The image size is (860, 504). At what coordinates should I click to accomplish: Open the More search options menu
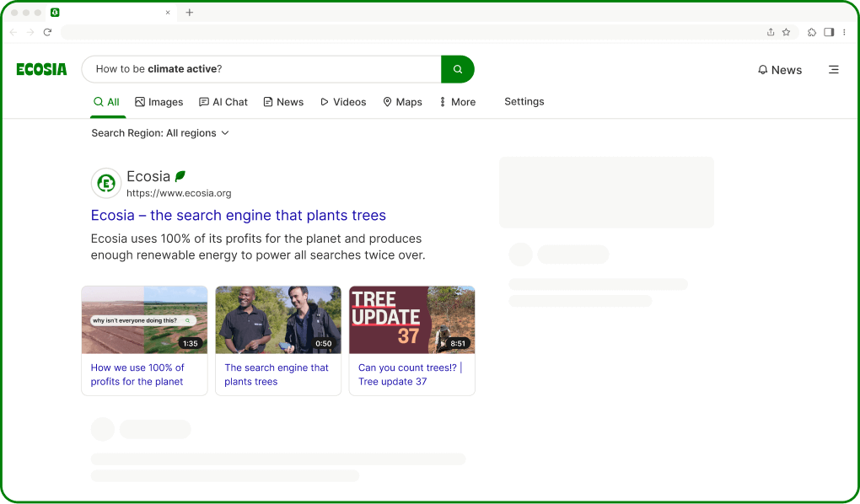[456, 101]
